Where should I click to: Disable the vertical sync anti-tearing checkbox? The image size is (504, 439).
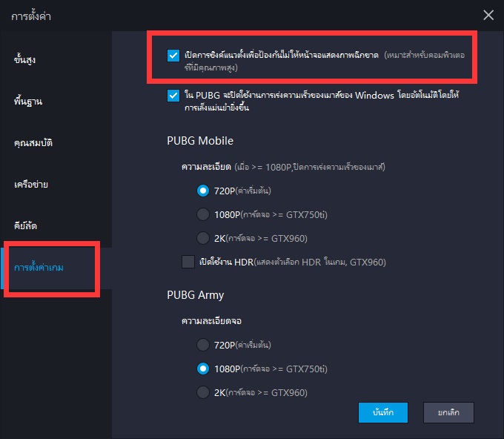click(173, 55)
